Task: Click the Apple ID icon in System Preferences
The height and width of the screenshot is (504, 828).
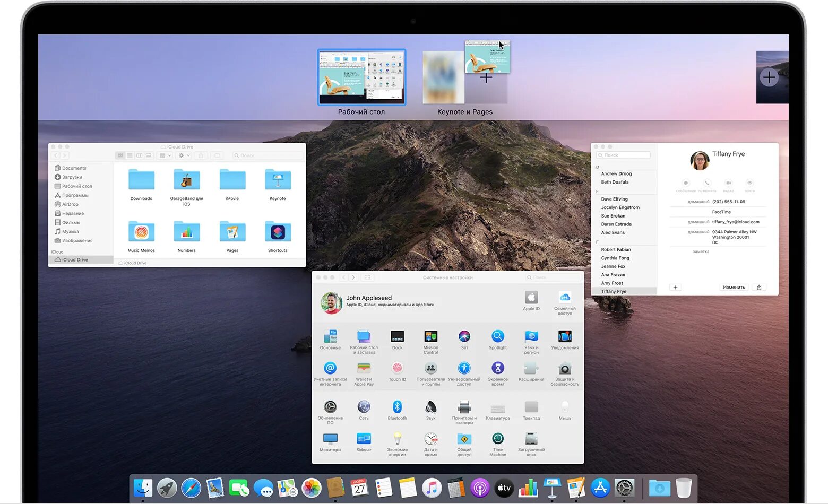Action: 531,301
